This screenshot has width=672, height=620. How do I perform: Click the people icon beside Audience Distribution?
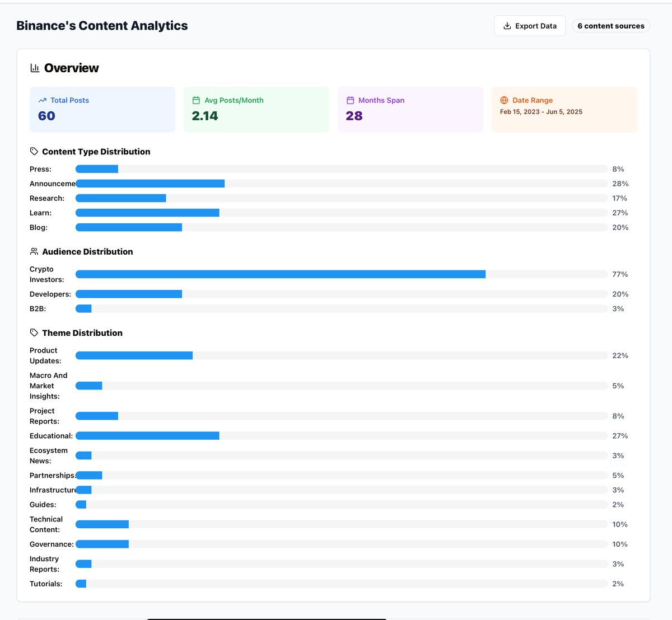pyautogui.click(x=34, y=251)
